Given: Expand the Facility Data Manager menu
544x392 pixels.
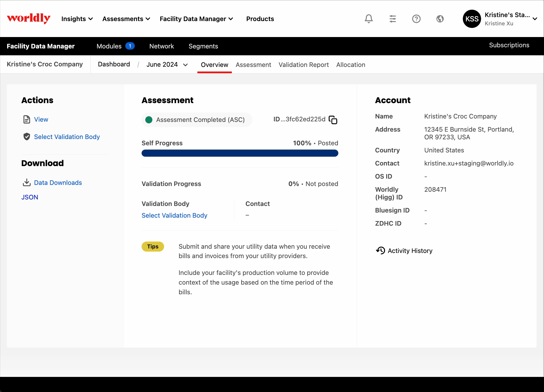Looking at the screenshot, I should [197, 19].
